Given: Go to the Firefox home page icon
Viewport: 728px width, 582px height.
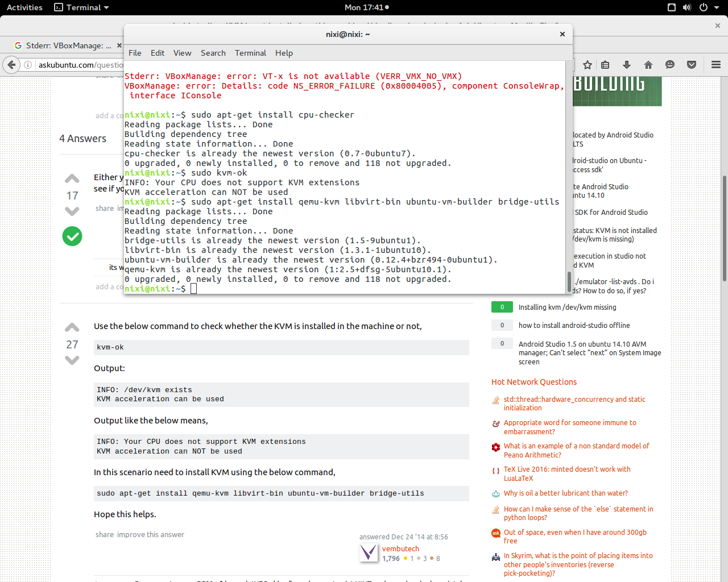Looking at the screenshot, I should coord(648,65).
